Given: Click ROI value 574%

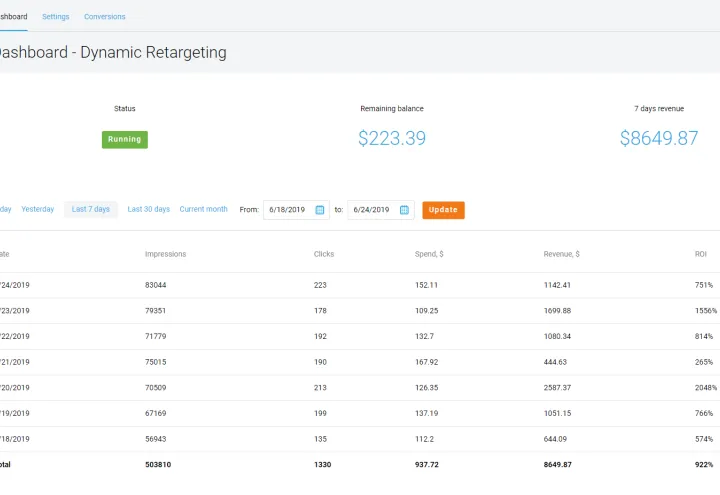Looking at the screenshot, I should [704, 439].
